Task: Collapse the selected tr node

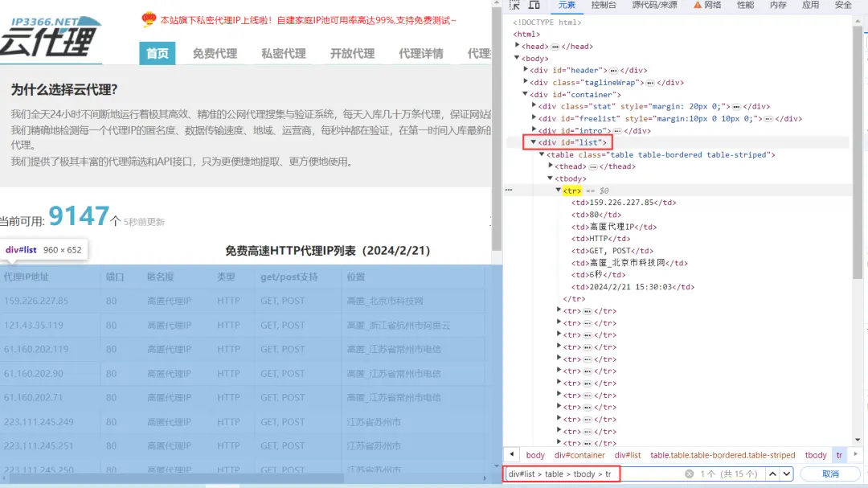Action: [559, 190]
